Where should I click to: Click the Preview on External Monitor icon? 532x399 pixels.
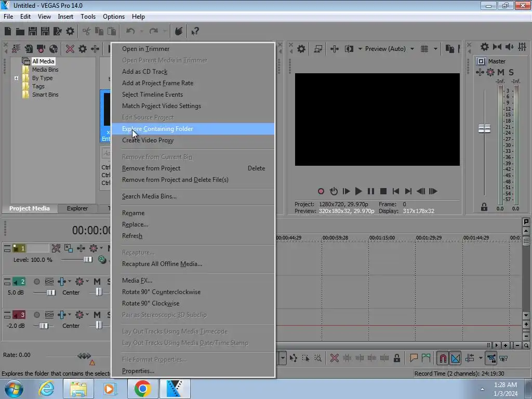[x=318, y=49]
